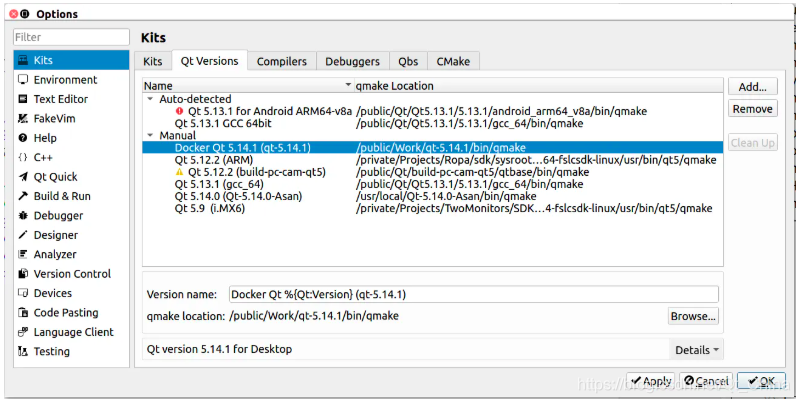Open the FakeVim category icon
This screenshot has height=403, width=800.
point(23,118)
